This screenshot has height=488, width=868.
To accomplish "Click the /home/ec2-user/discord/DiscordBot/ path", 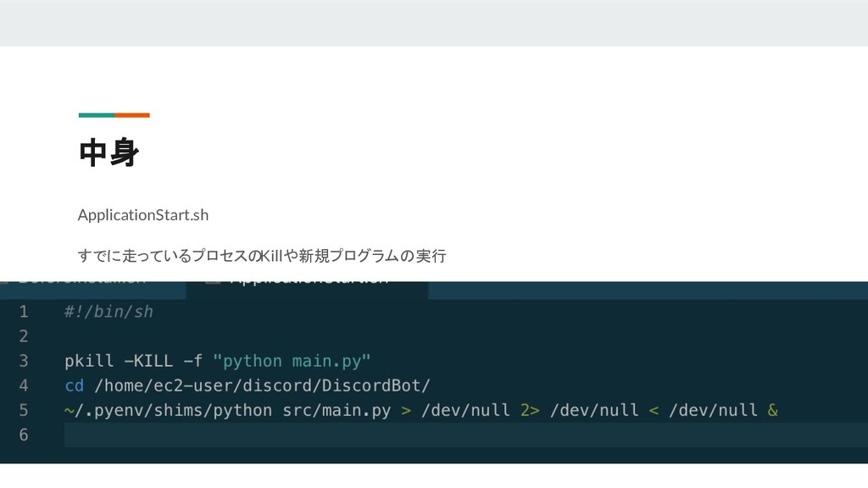I will 263,385.
